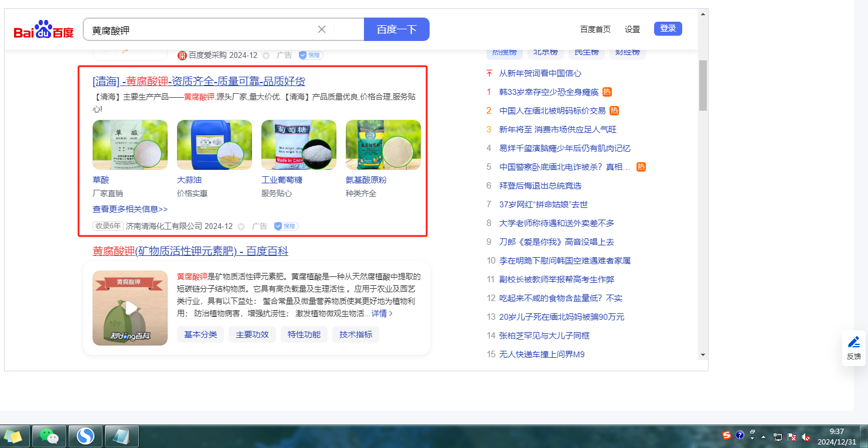Select the 主要功效 tag
The image size is (868, 448).
coord(252,334)
